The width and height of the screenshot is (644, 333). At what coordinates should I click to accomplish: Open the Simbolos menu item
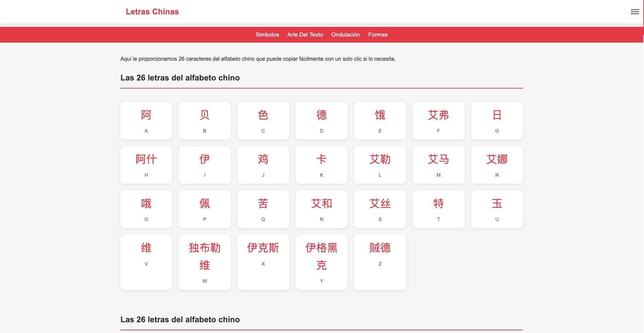tap(267, 35)
